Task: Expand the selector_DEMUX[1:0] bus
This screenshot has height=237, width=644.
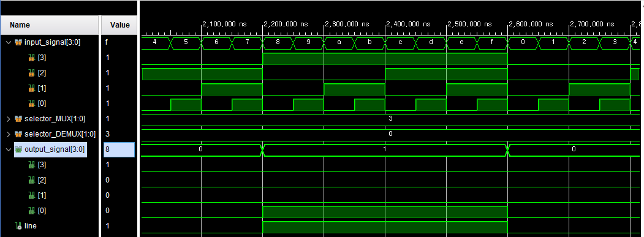Action: [x=9, y=134]
